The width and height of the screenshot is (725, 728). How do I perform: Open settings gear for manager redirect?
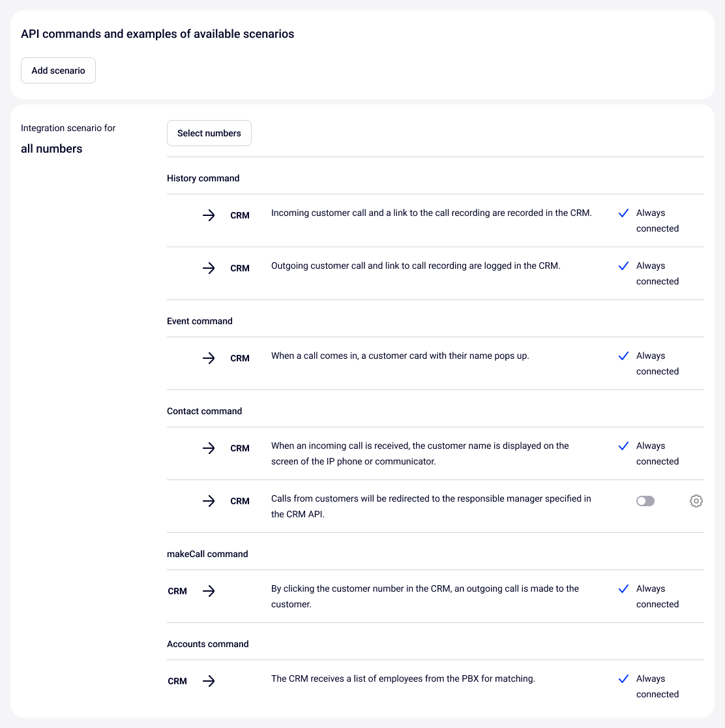point(696,501)
